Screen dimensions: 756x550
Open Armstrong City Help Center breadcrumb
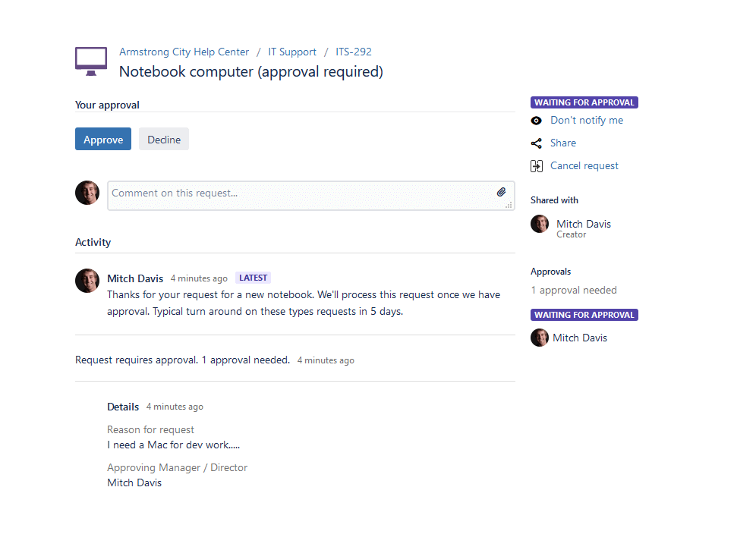(x=184, y=52)
